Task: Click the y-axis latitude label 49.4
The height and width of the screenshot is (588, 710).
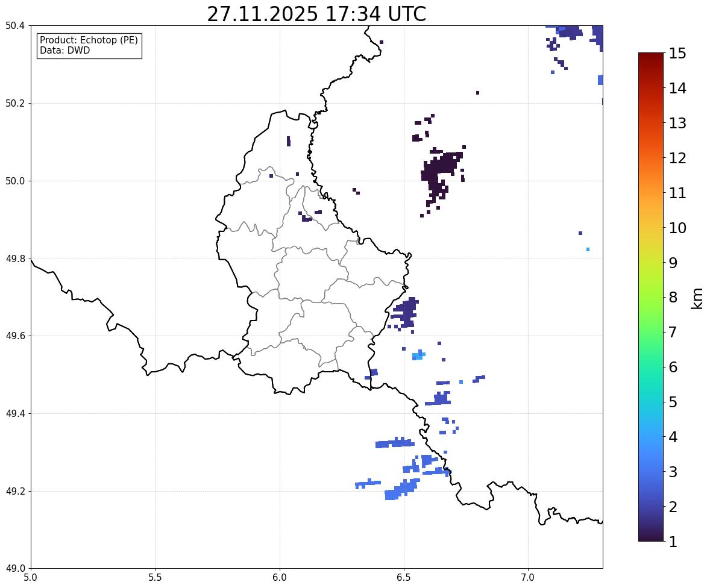Action: point(14,413)
